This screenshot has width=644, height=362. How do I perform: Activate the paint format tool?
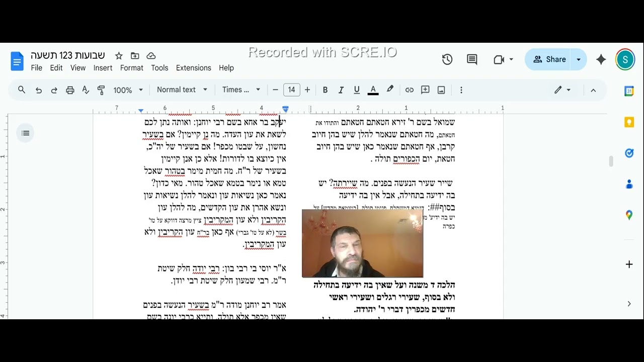tap(101, 90)
